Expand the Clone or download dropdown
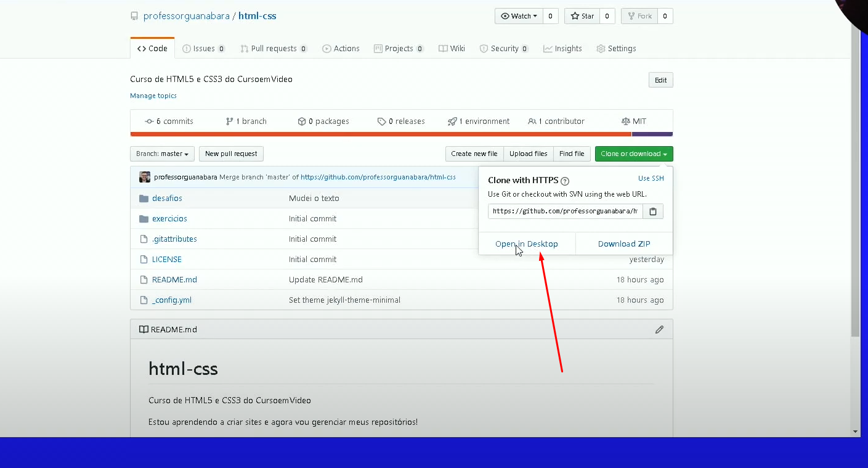868x468 pixels. [x=634, y=154]
